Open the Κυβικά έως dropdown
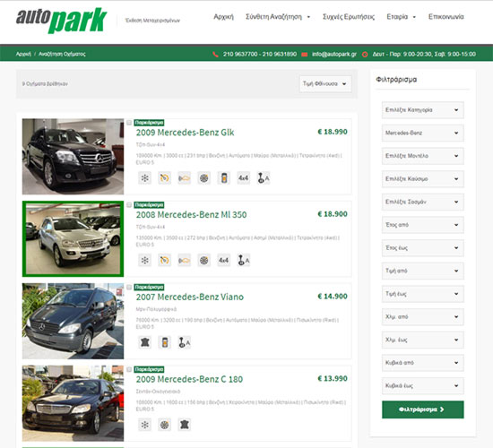 coord(422,386)
